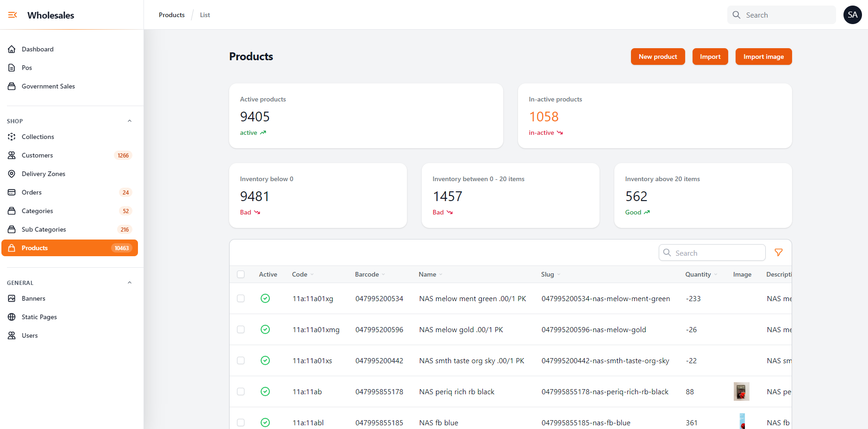Open the Orders menu item
868x429 pixels.
31,192
